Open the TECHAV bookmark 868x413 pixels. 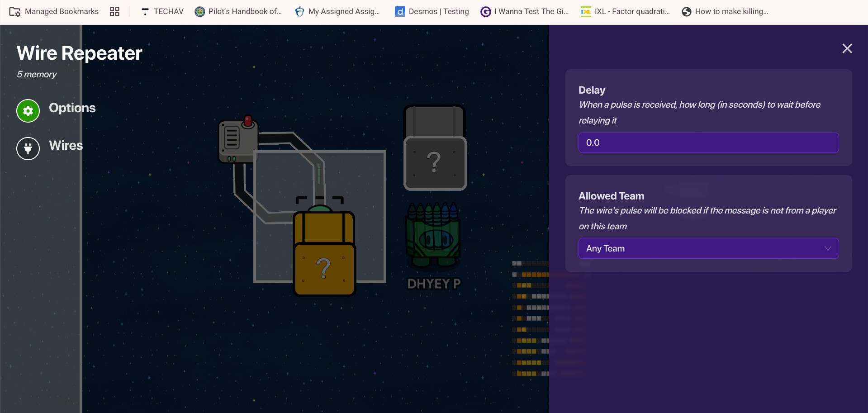[x=162, y=12]
